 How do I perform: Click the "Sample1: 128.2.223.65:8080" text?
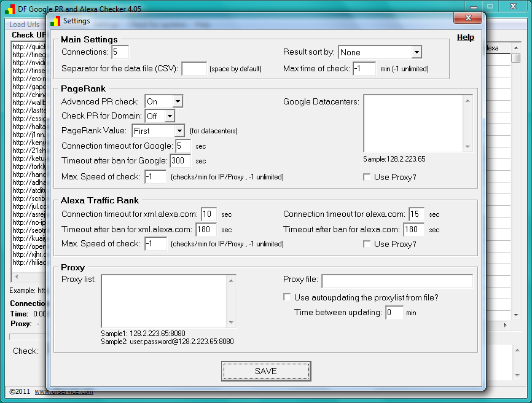(143, 334)
